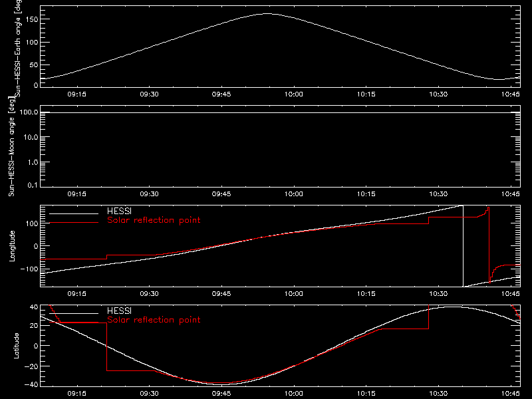Click the 10:45 tick under Longitude plot
532x399 pixels.
[x=510, y=293]
